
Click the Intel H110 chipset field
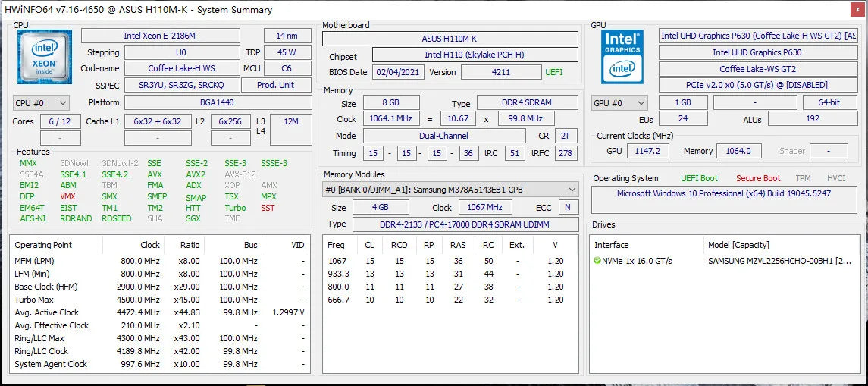475,55
